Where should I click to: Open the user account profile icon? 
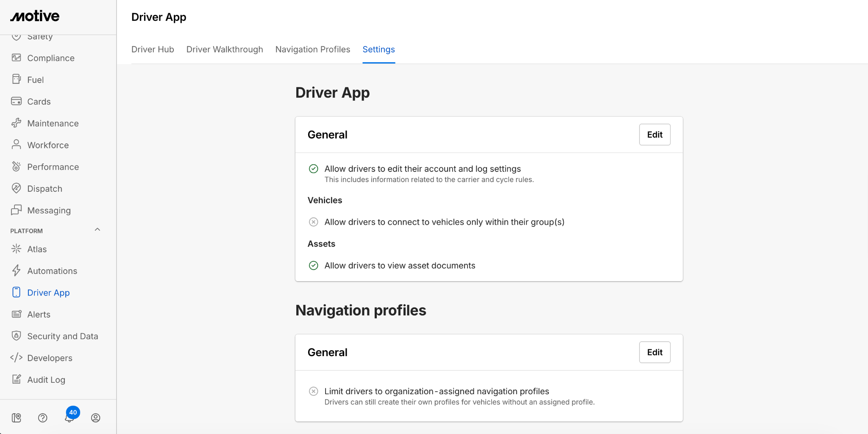click(x=96, y=418)
